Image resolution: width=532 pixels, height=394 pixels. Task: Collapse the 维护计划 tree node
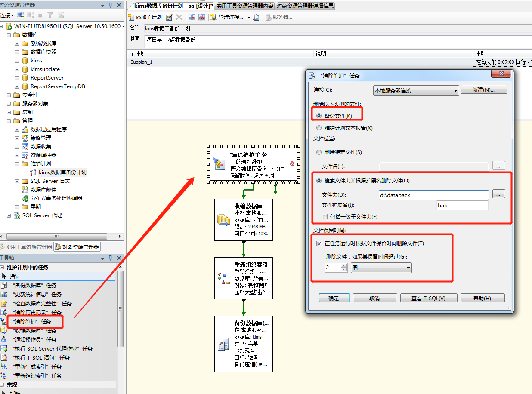17,163
